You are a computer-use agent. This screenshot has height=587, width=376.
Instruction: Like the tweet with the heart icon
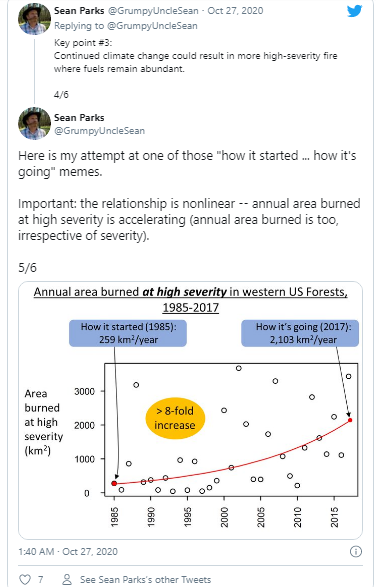coord(25,580)
